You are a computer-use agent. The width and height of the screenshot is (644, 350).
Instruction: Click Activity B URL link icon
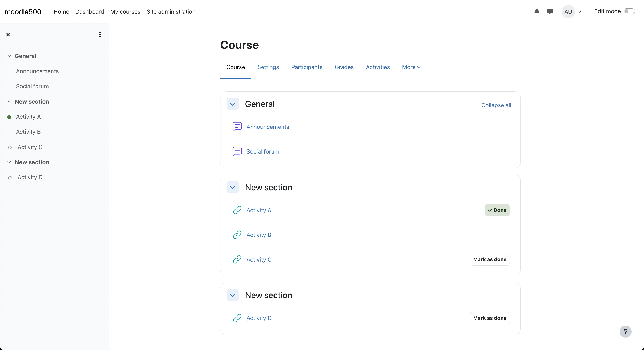(237, 235)
